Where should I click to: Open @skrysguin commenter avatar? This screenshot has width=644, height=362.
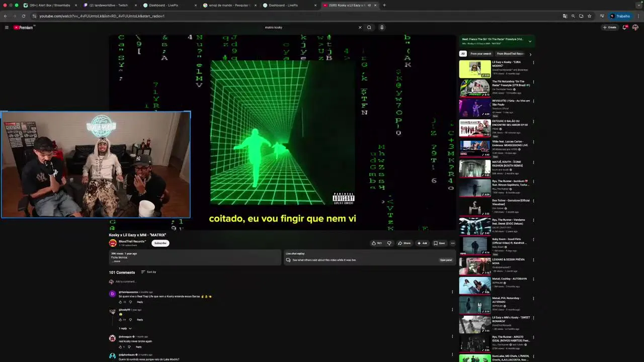pos(112,338)
